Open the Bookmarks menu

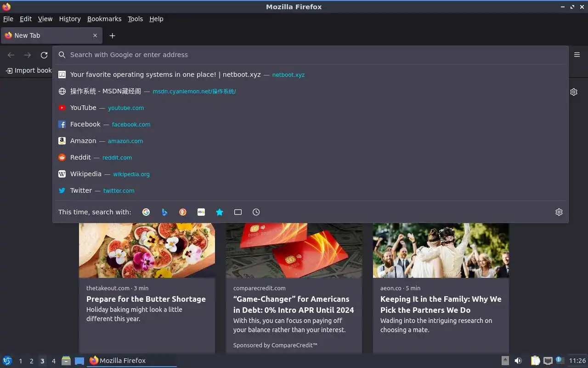[104, 19]
